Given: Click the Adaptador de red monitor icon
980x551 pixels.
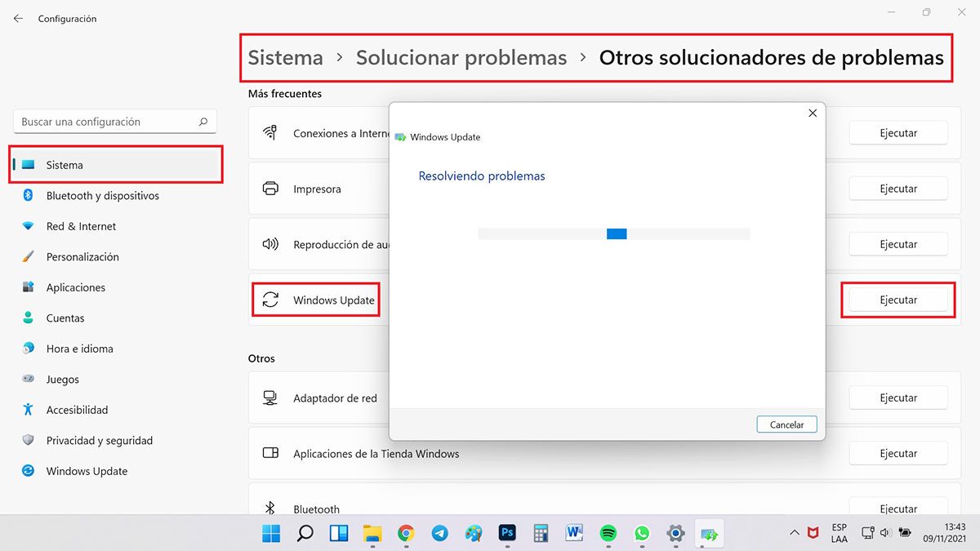Looking at the screenshot, I should [270, 398].
